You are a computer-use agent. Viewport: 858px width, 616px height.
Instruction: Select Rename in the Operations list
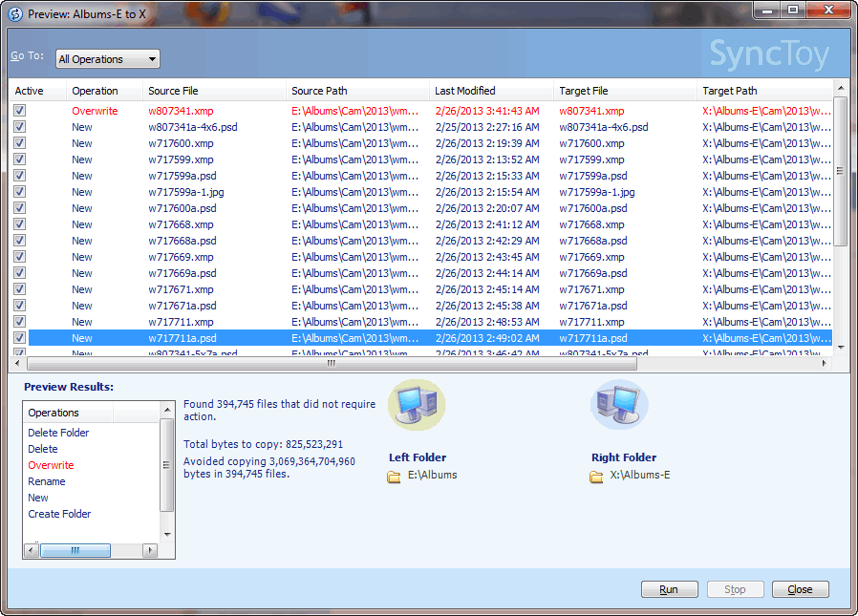pos(47,481)
